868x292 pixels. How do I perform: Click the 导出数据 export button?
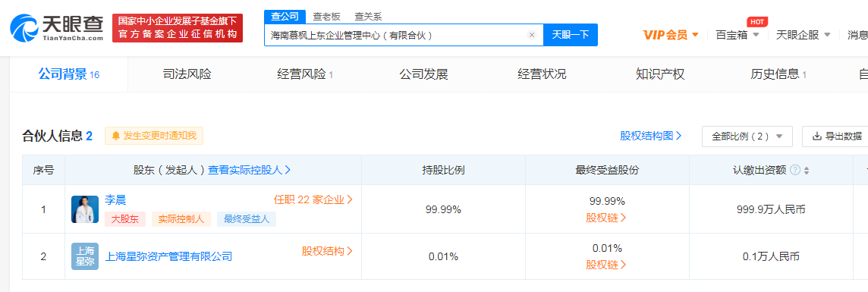click(x=837, y=136)
